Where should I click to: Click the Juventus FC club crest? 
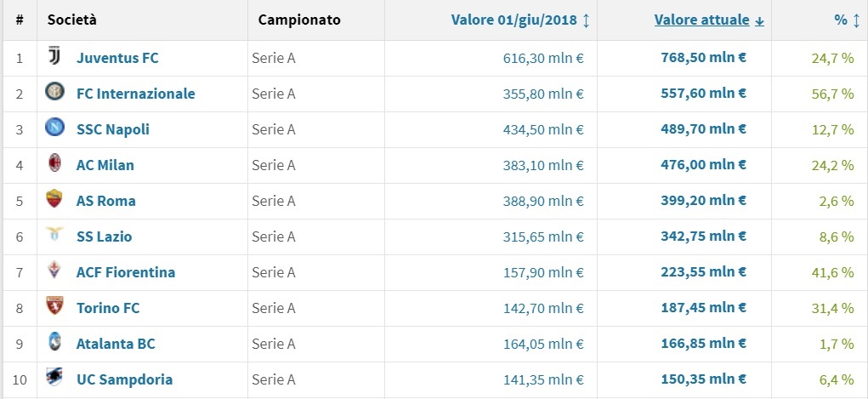[x=55, y=58]
